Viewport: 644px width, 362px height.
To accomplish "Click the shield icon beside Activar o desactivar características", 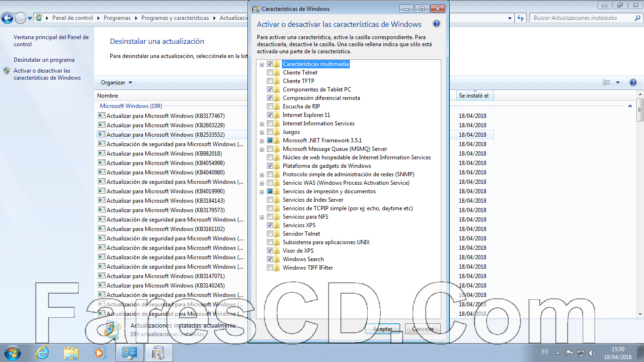I will 7,71.
